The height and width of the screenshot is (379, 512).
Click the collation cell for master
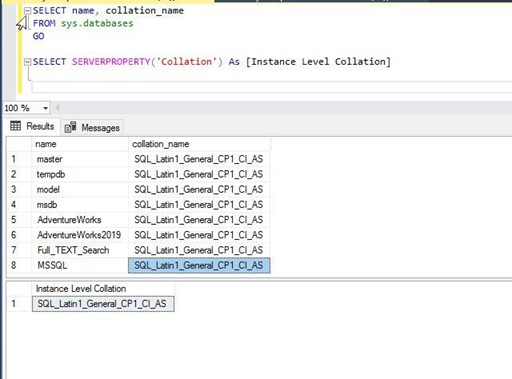click(199, 159)
